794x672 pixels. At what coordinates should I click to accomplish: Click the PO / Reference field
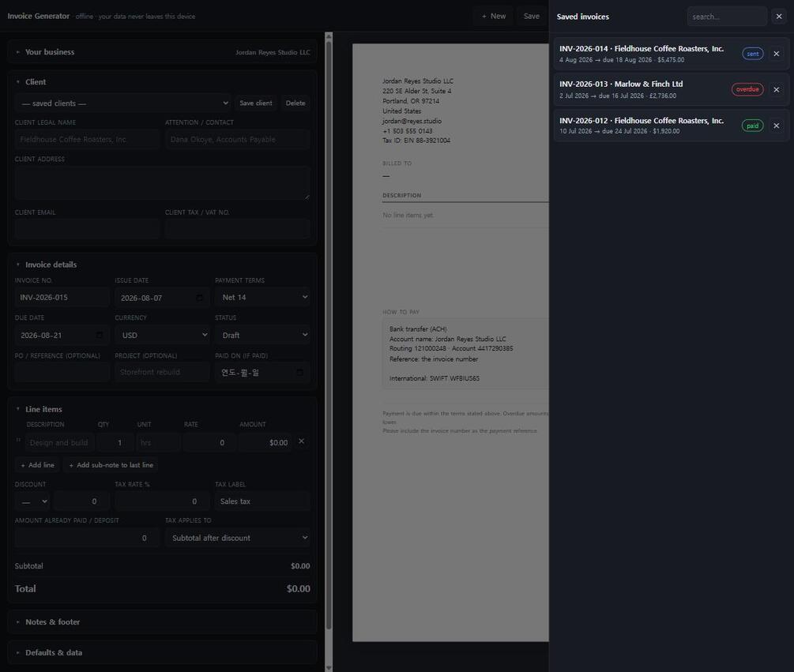coord(62,373)
